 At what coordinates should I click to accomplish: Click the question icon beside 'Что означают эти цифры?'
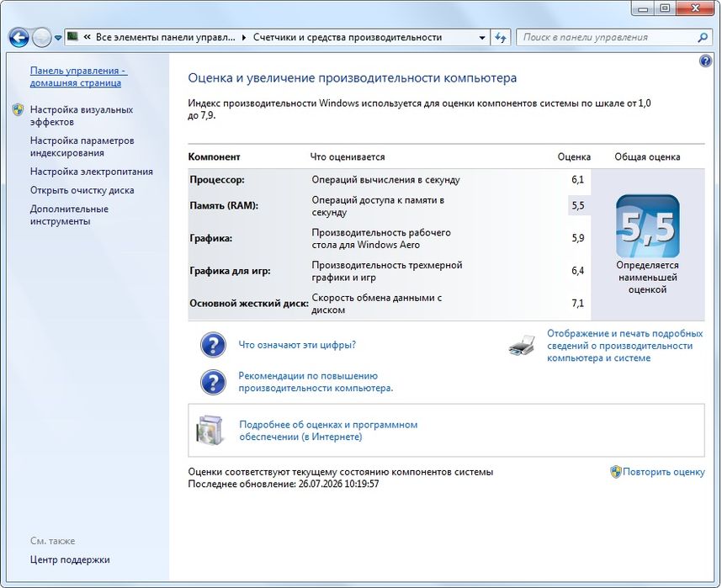click(x=213, y=345)
